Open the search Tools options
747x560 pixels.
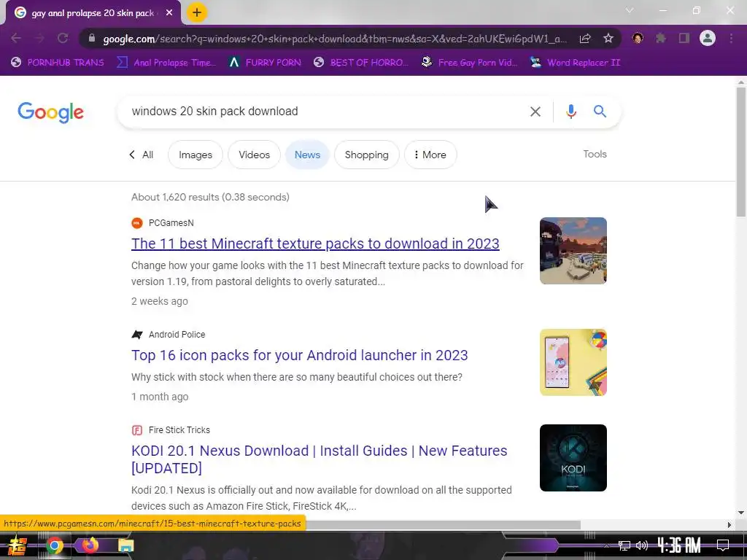(x=595, y=154)
